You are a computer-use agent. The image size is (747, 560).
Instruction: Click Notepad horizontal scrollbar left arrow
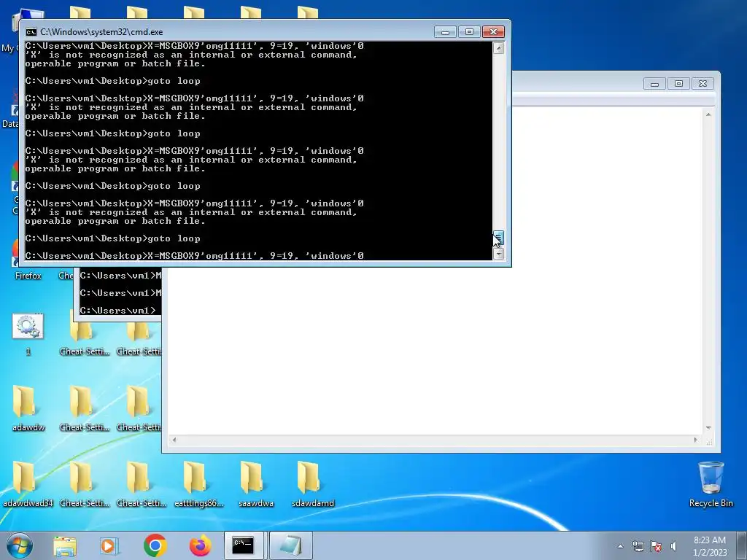click(174, 440)
